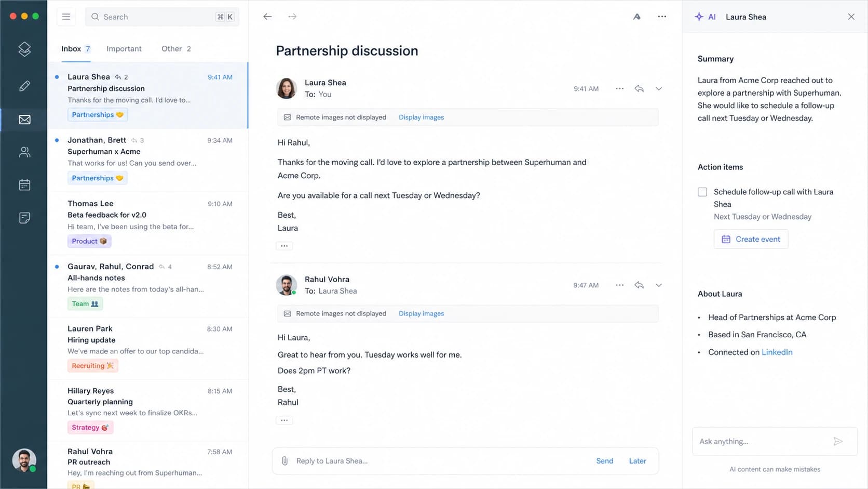
Task: Open Rahul Vohra PR outreach email
Action: [147, 466]
